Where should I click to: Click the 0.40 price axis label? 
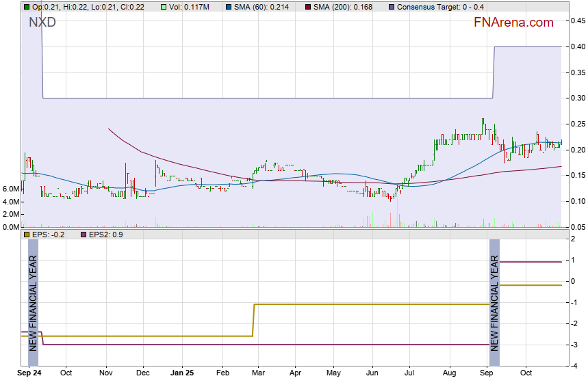pos(576,46)
